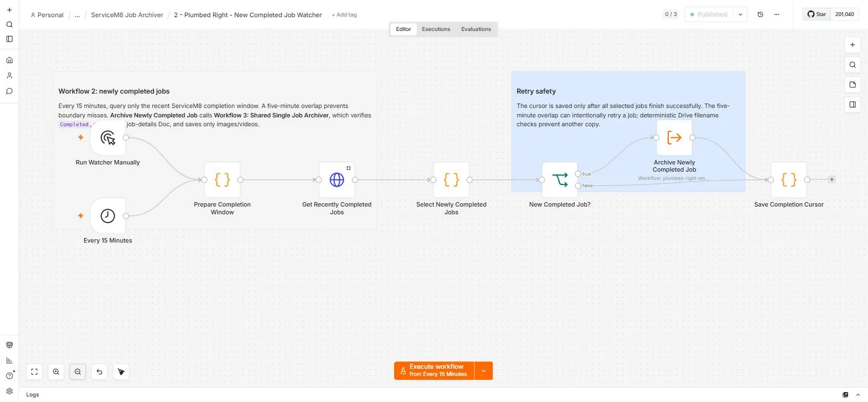The width and height of the screenshot is (868, 402).
Task: Open ServiceM8 Job Archiver folder breadcrumb
Action: click(x=127, y=15)
